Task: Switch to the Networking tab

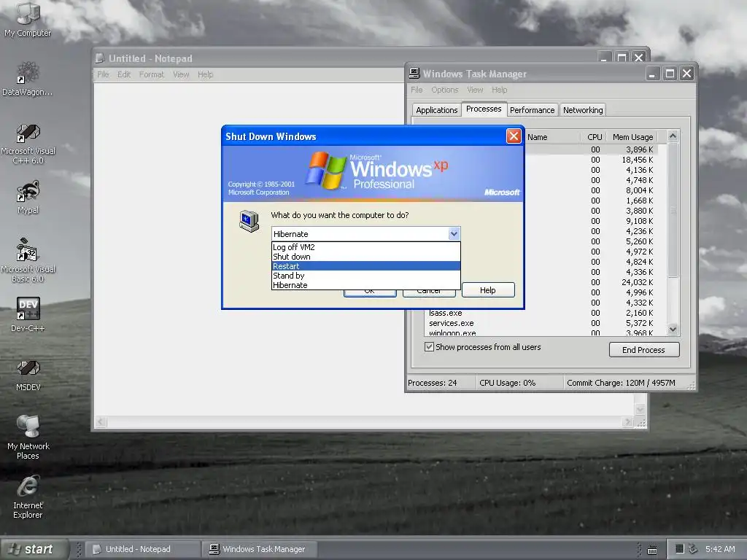Action: click(x=583, y=110)
